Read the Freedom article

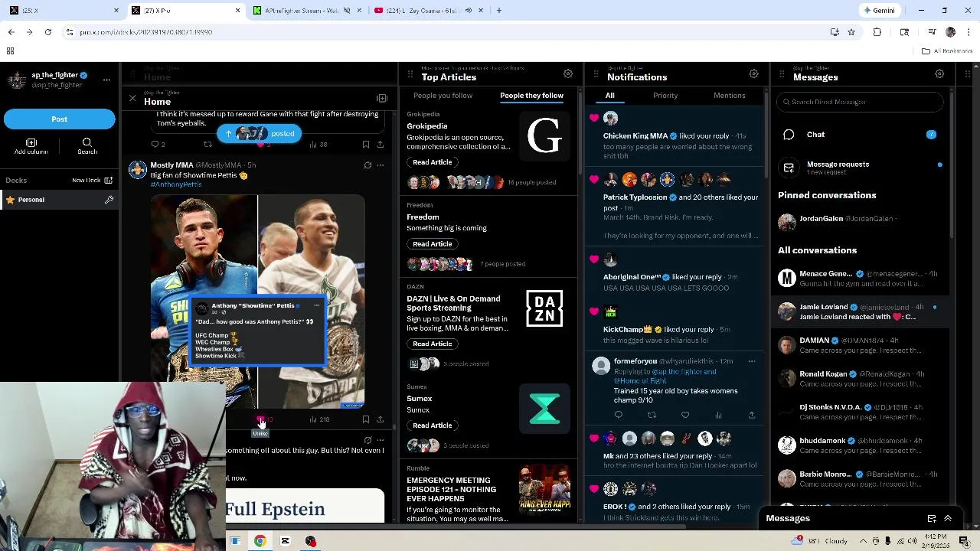click(432, 244)
